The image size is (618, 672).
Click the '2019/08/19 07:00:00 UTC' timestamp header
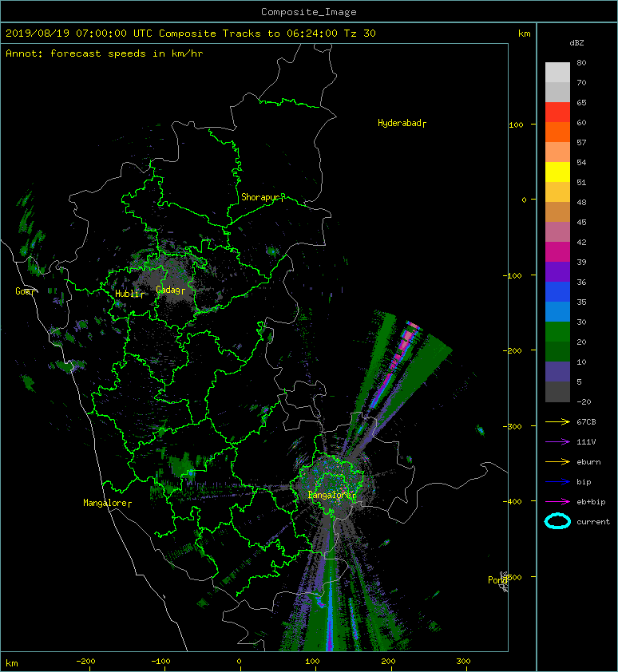coord(79,34)
